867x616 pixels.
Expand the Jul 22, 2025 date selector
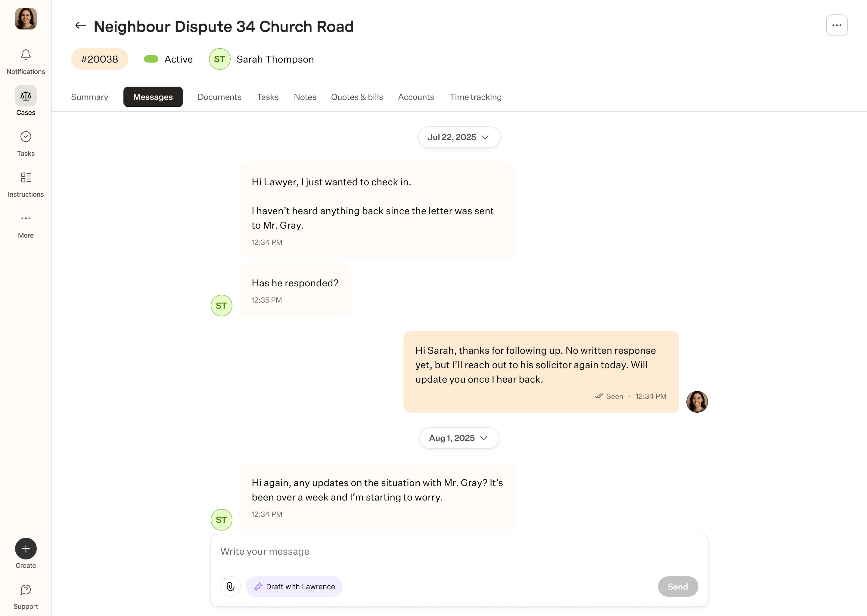[459, 137]
